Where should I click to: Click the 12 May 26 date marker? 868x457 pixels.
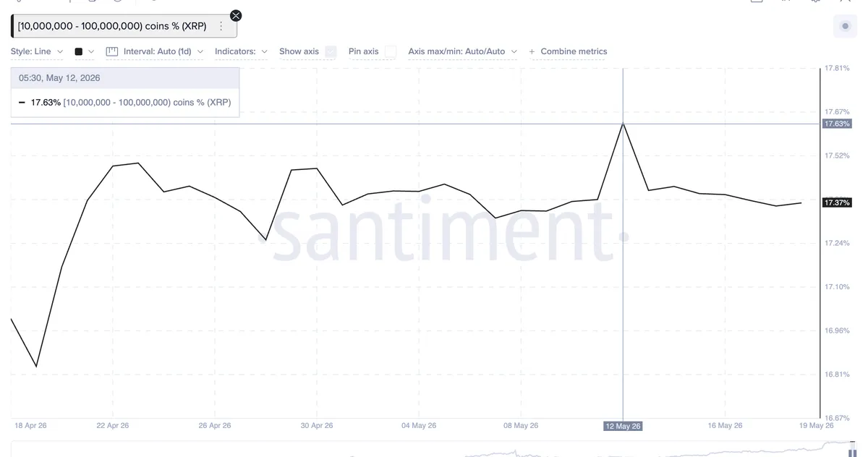[x=624, y=426]
